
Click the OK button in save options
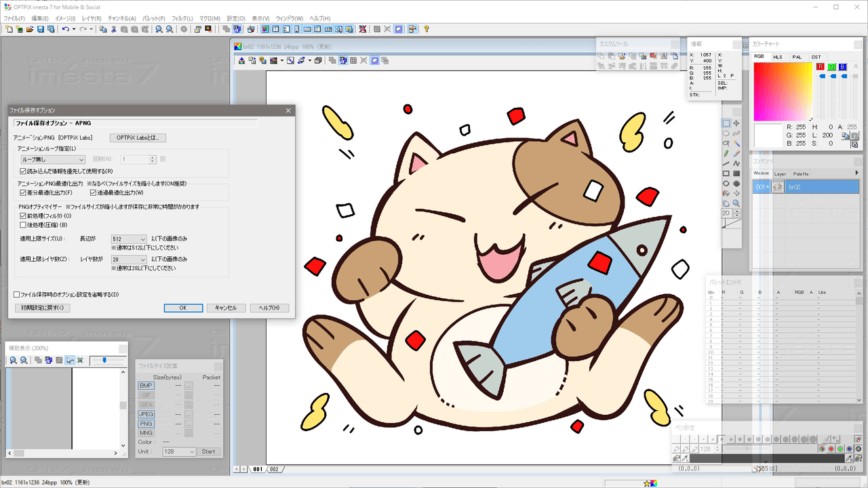[183, 308]
